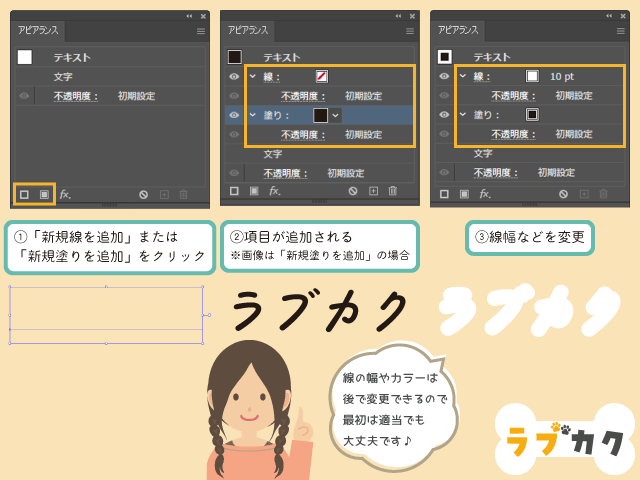The width and height of the screenshot is (640, 480).
Task: Click the 文字 row in the 10 pt panel
Action: click(530, 153)
